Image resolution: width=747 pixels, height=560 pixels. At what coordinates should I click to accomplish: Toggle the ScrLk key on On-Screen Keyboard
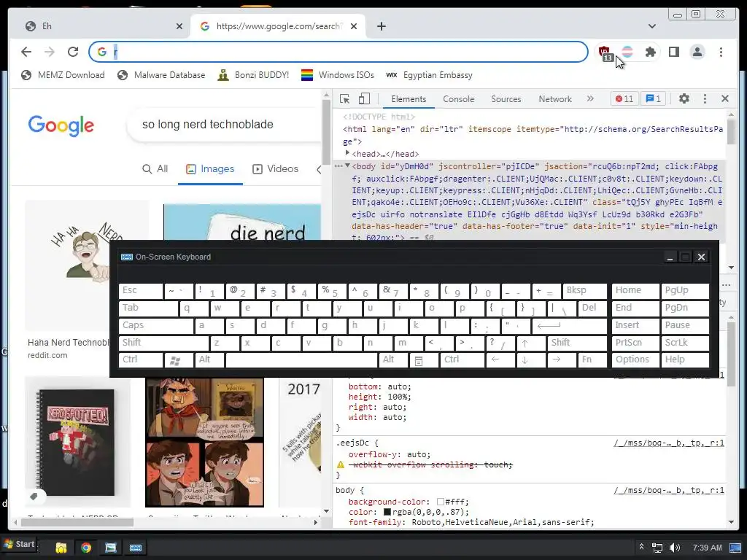(684, 343)
